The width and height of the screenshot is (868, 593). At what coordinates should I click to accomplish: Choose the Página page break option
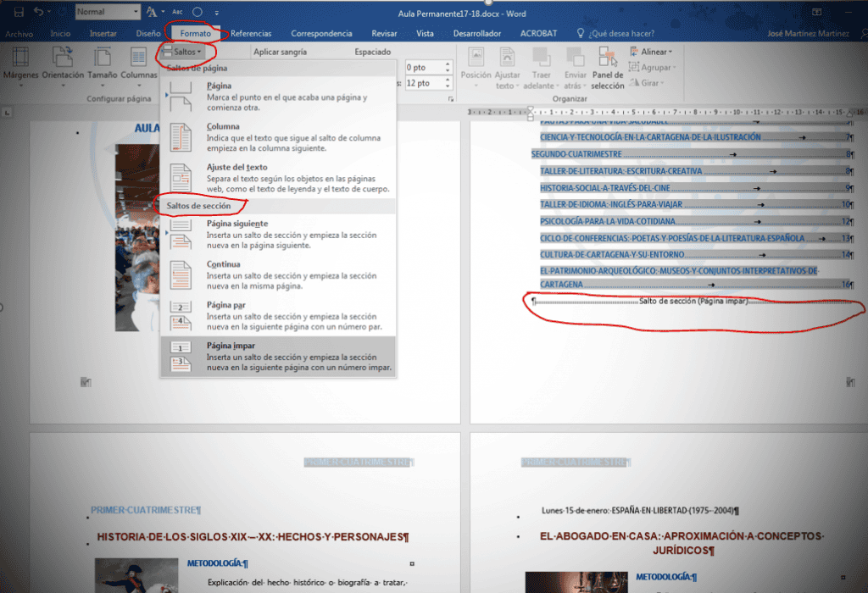[x=278, y=97]
